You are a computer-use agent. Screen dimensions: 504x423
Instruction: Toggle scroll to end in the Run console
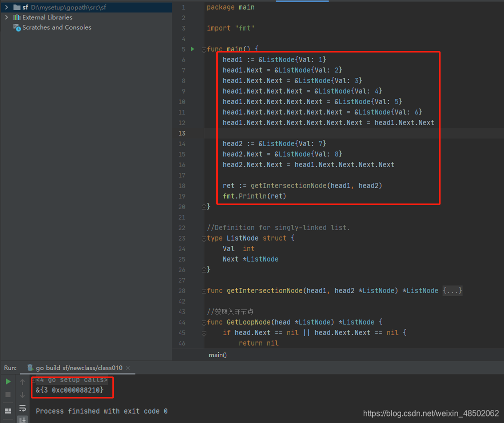pyautogui.click(x=22, y=419)
